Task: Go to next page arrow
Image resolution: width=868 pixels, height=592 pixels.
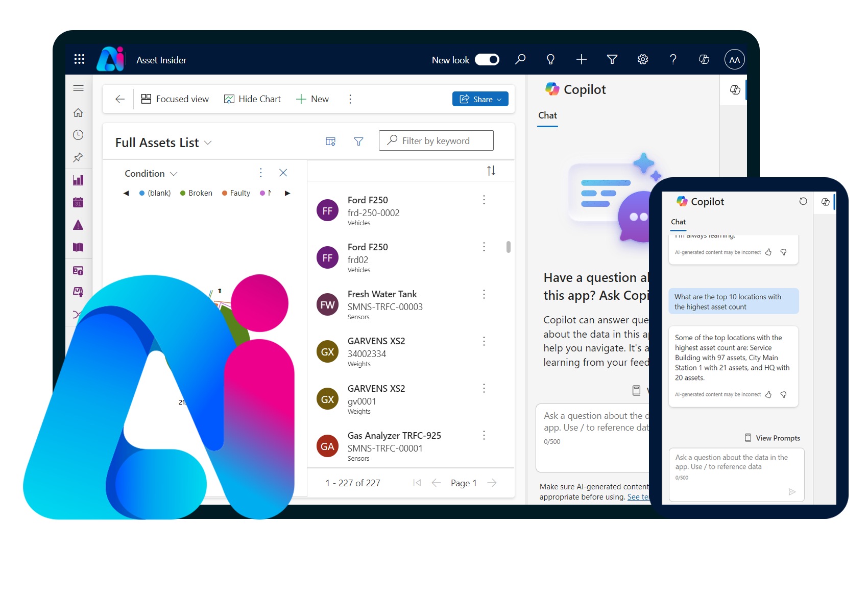Action: coord(492,483)
